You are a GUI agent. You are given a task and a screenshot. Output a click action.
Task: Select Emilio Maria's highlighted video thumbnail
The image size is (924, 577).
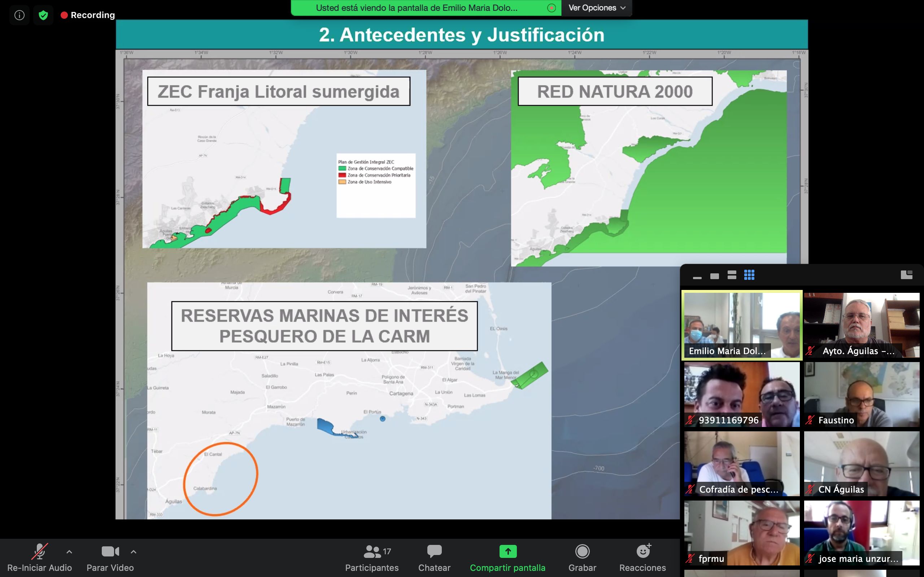pyautogui.click(x=742, y=325)
